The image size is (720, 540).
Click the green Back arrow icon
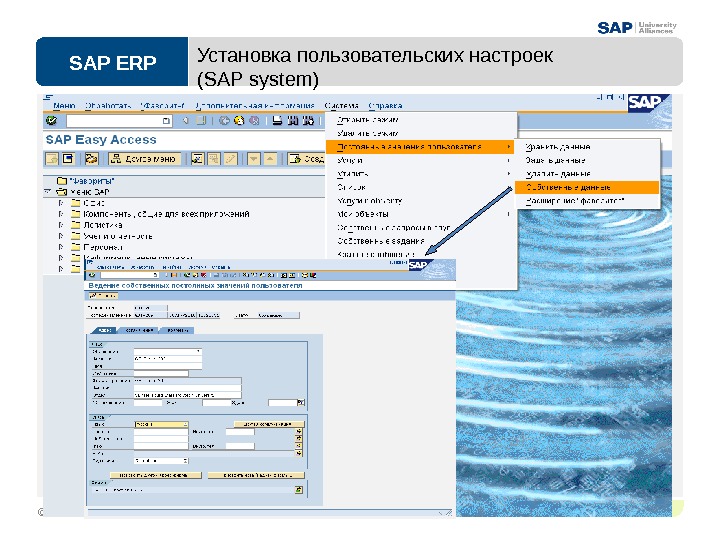pyautogui.click(x=224, y=121)
